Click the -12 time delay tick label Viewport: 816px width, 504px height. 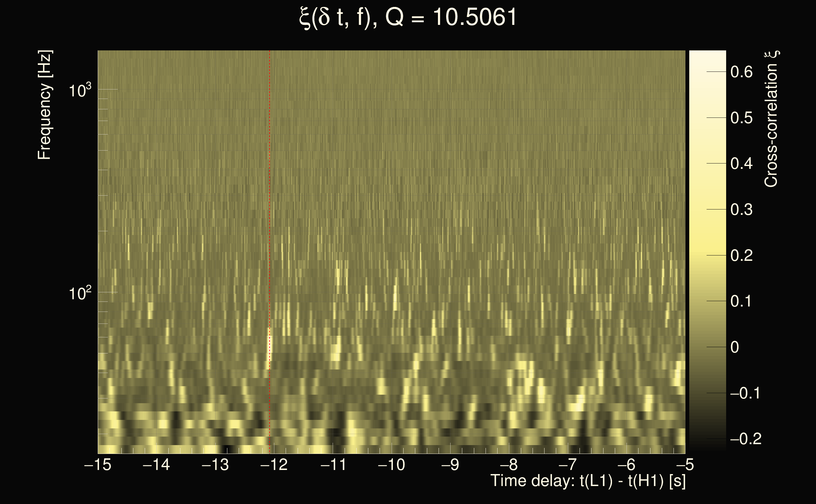click(274, 465)
